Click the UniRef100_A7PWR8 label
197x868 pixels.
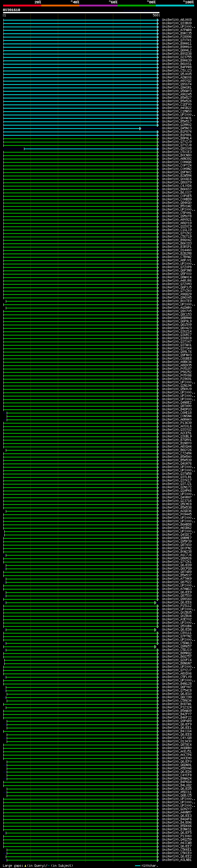(177, 30)
